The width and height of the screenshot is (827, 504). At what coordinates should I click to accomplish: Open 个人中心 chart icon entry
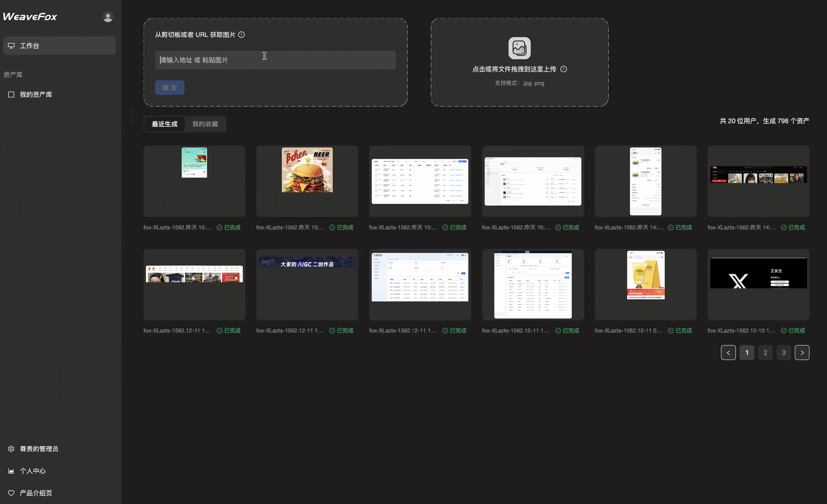click(x=11, y=471)
